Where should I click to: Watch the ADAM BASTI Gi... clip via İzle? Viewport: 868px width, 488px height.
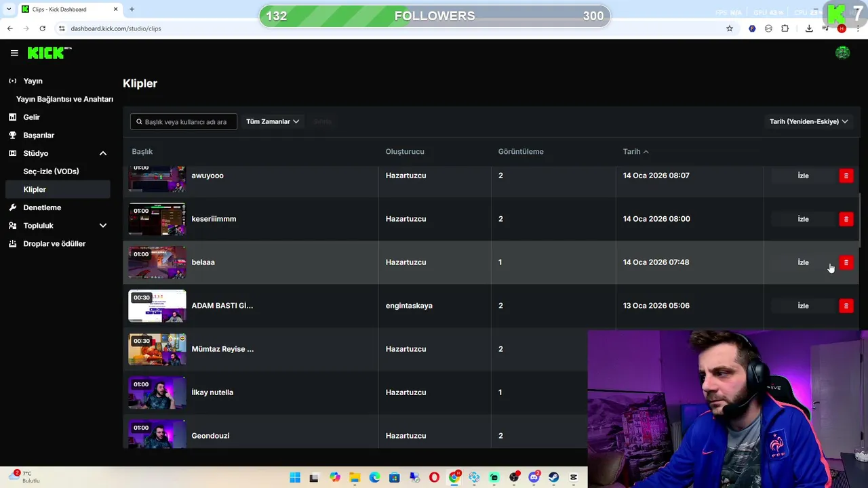pyautogui.click(x=803, y=306)
